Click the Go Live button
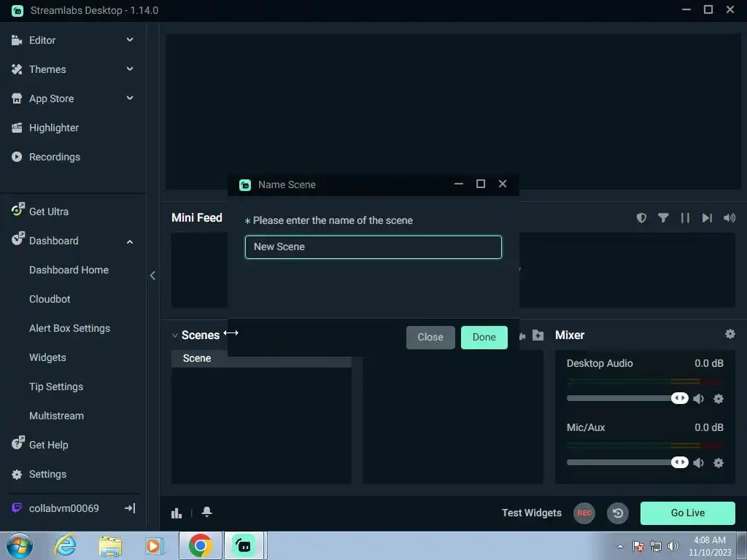The height and width of the screenshot is (560, 747). point(687,513)
